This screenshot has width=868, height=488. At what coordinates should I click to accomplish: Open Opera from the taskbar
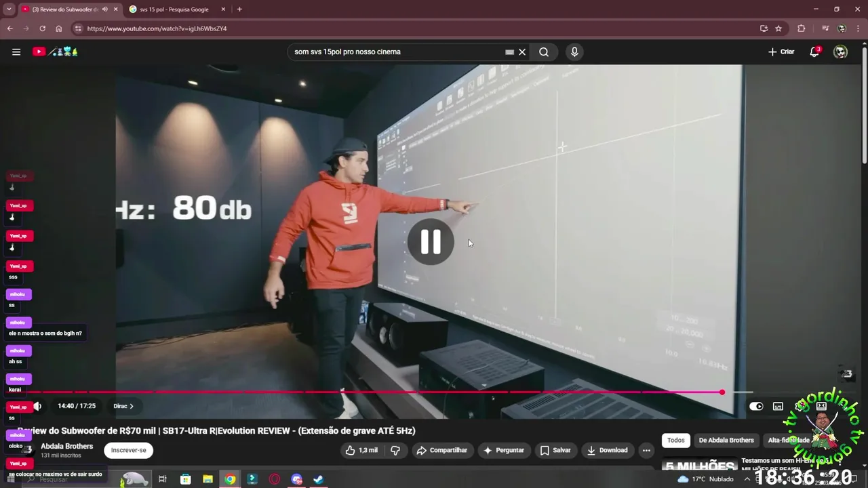(275, 479)
